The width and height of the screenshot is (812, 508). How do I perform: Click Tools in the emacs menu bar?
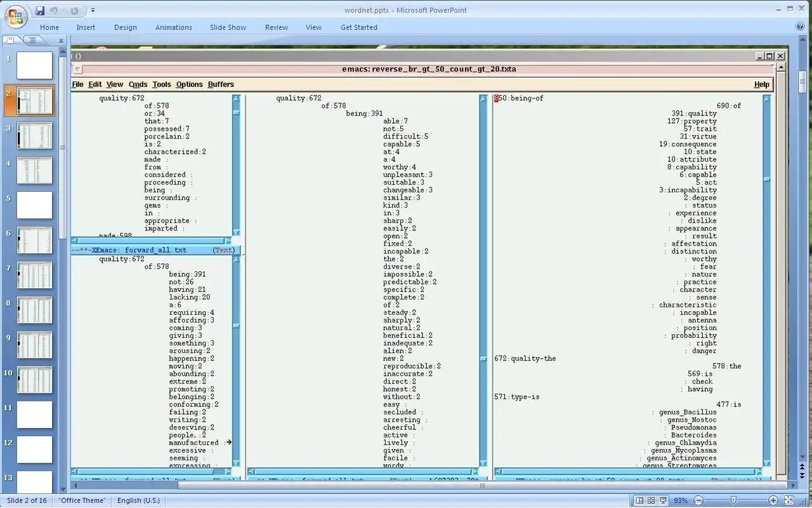point(161,84)
